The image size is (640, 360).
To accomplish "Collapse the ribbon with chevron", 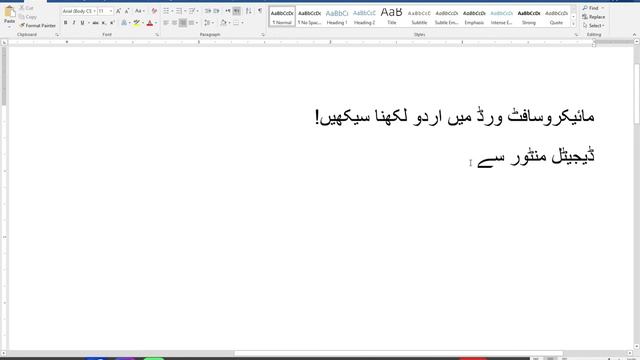I will point(634,35).
